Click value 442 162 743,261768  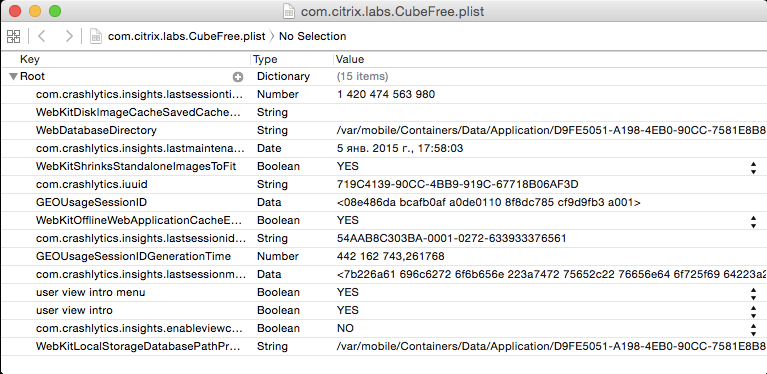(x=390, y=256)
